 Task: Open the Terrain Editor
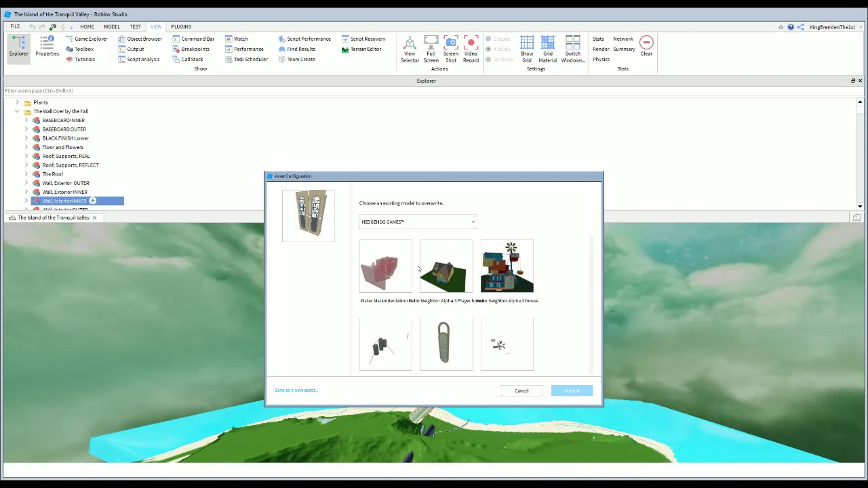click(x=361, y=49)
